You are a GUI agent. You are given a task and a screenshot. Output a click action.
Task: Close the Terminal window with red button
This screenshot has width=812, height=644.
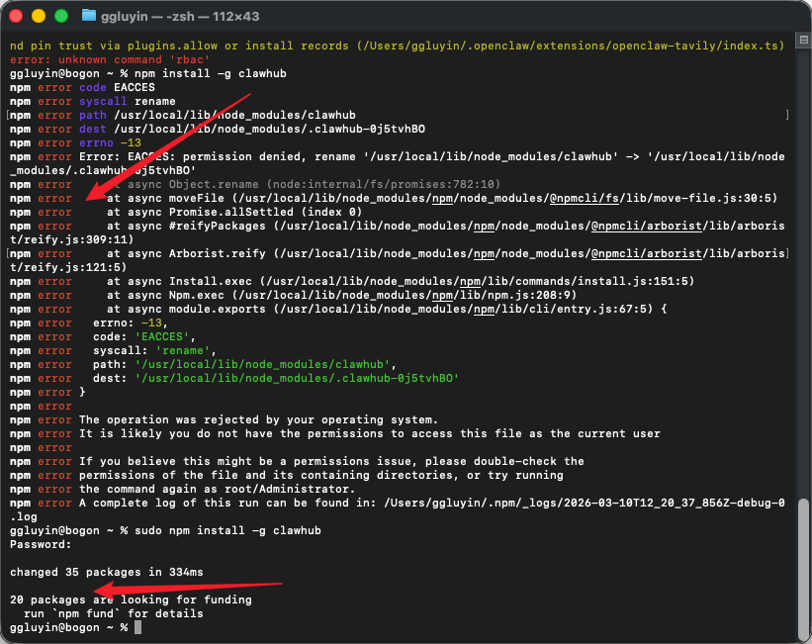point(19,16)
